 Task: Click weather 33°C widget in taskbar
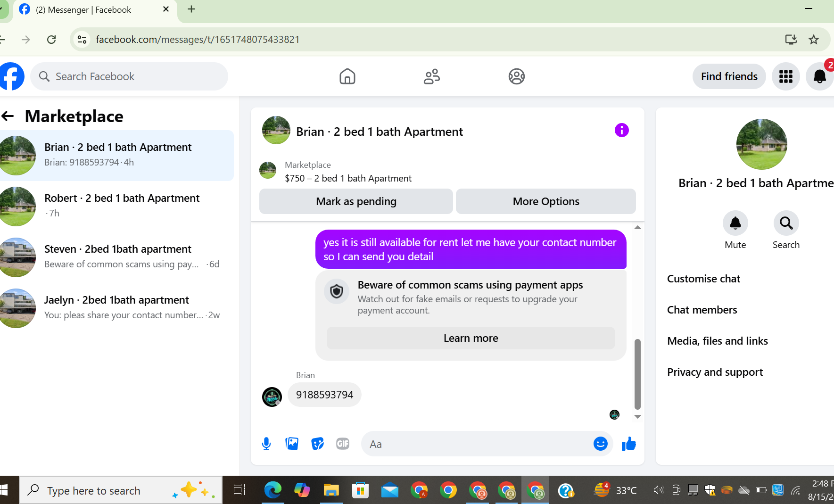pyautogui.click(x=615, y=490)
